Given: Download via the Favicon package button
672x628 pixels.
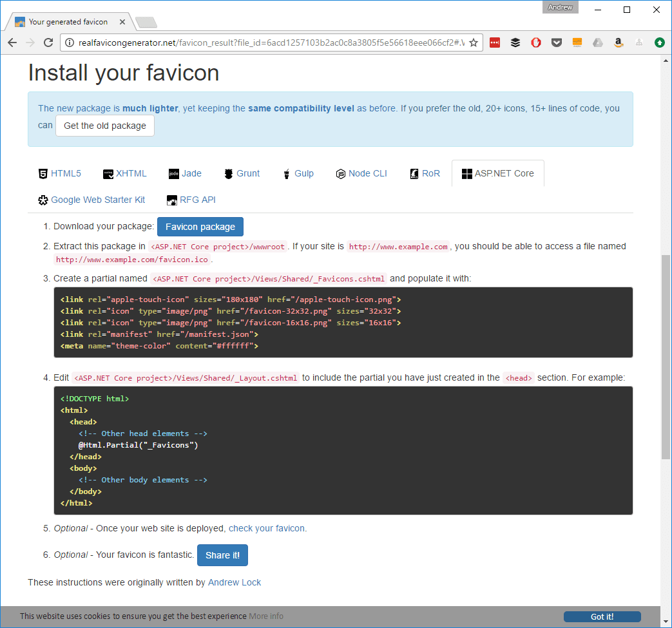Looking at the screenshot, I should coord(200,227).
